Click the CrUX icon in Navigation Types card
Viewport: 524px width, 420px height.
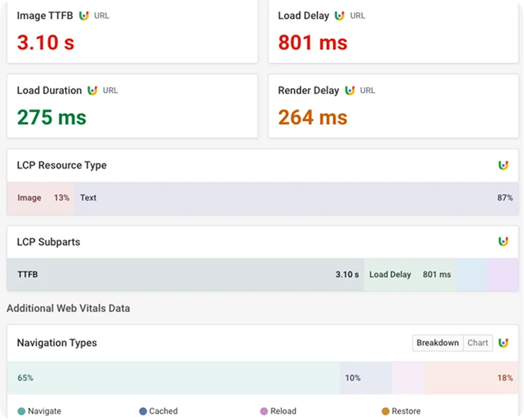click(x=503, y=343)
